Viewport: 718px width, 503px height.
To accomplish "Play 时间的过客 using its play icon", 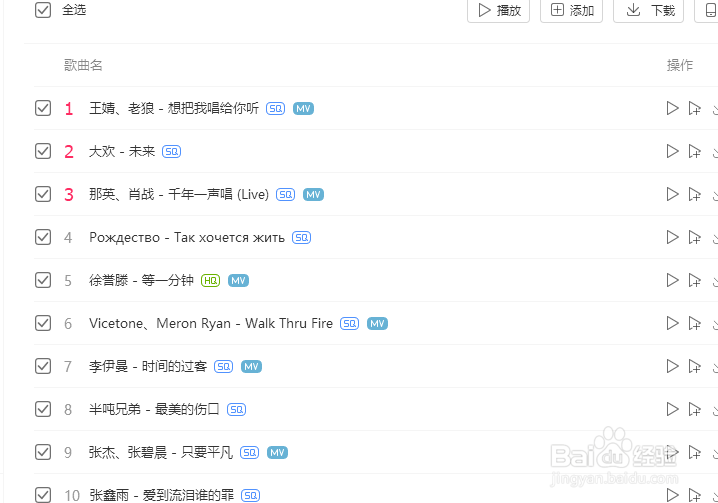I will point(672,366).
